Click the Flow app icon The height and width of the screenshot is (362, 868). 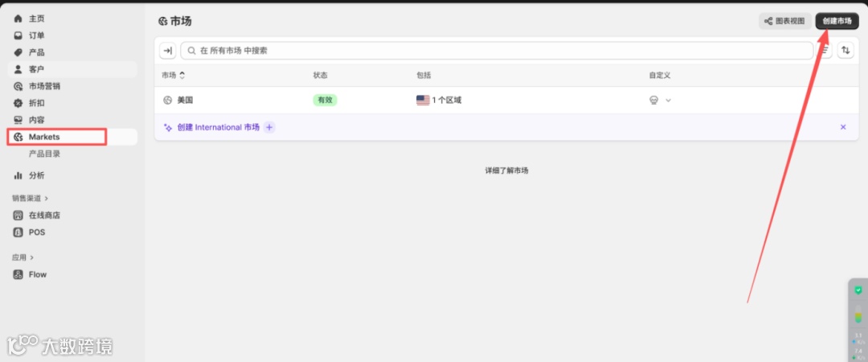[18, 274]
